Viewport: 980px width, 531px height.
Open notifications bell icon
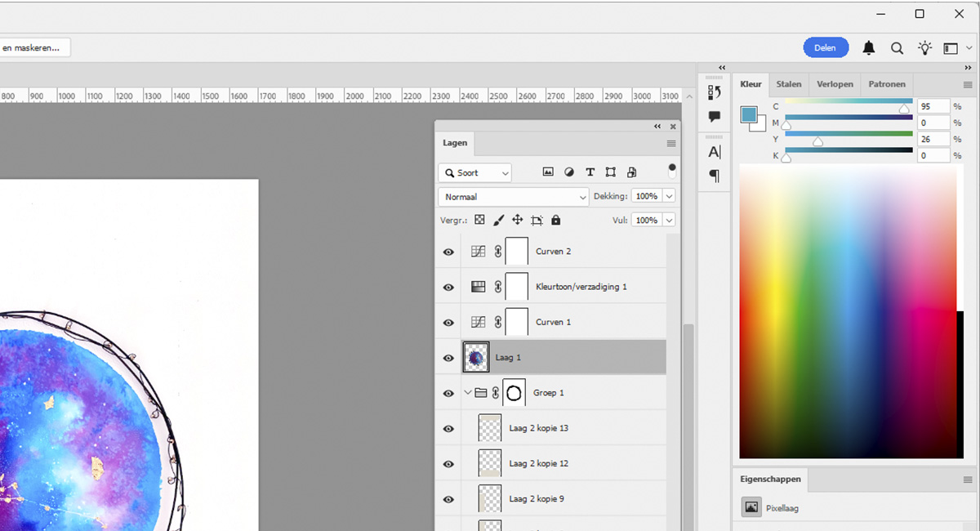click(x=869, y=48)
